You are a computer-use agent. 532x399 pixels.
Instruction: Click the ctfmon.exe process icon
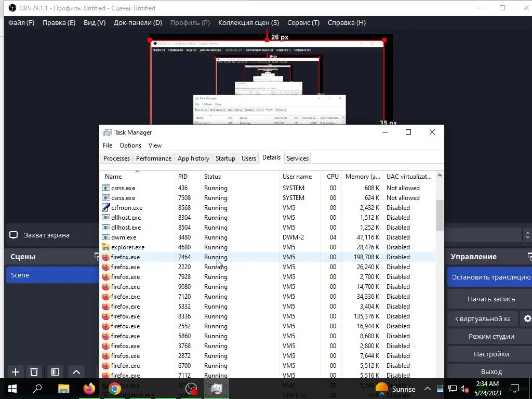(106, 207)
